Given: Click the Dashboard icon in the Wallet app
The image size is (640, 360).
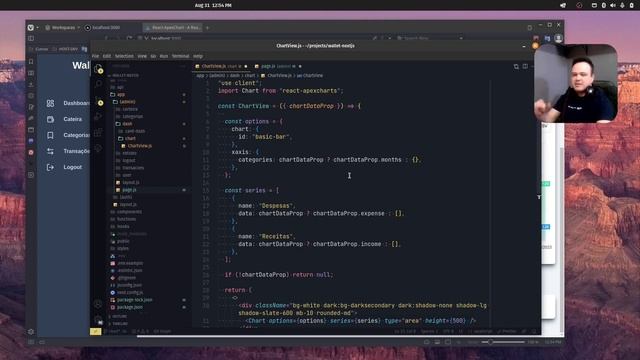Looking at the screenshot, I should [x=50, y=103].
